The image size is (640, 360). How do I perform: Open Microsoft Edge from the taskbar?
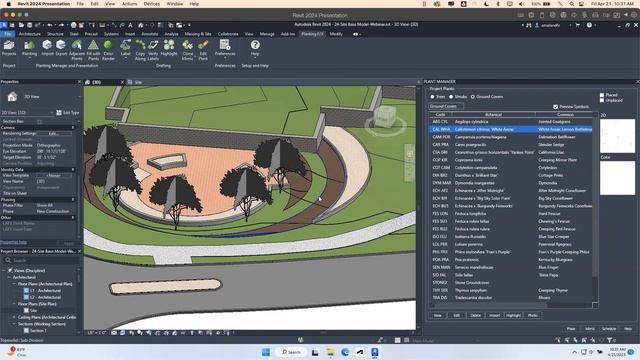click(x=345, y=352)
